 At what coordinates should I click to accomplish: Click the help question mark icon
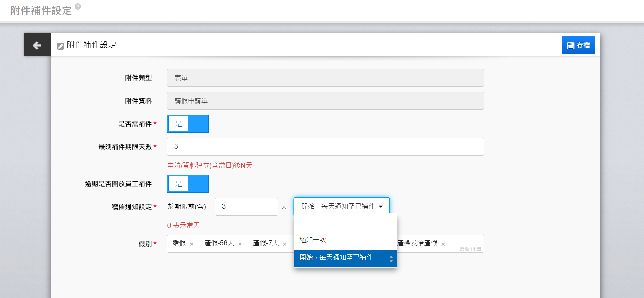(x=78, y=7)
